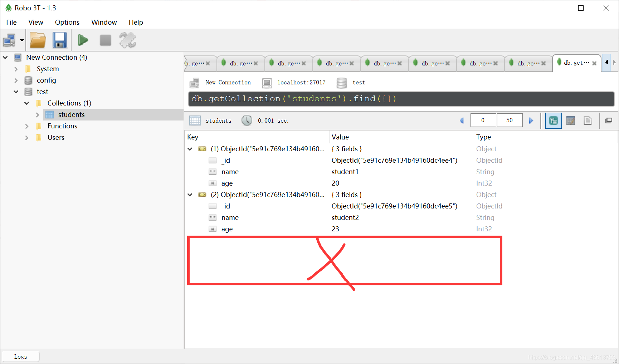Click the New Connection icon in query header
The height and width of the screenshot is (364, 619).
click(195, 83)
